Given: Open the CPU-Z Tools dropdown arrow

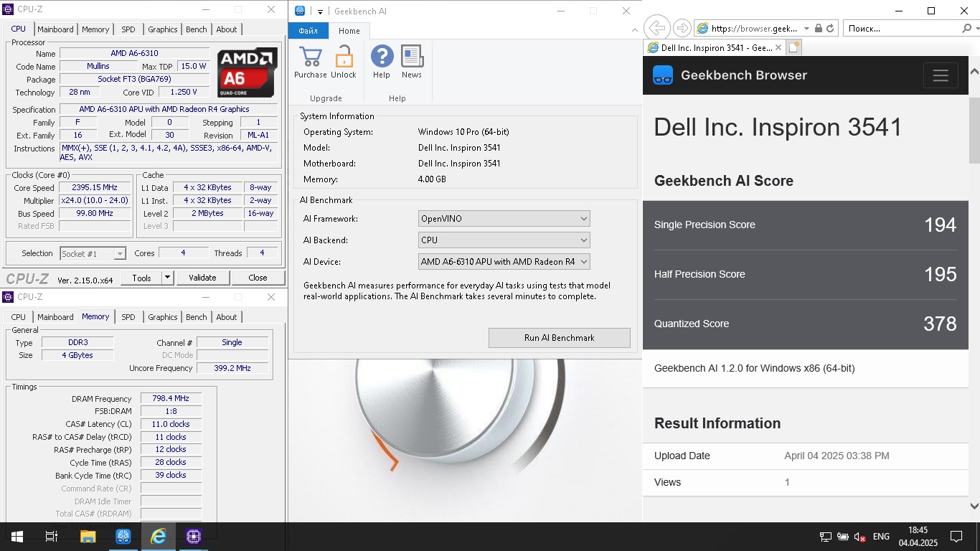Looking at the screenshot, I should tap(167, 278).
